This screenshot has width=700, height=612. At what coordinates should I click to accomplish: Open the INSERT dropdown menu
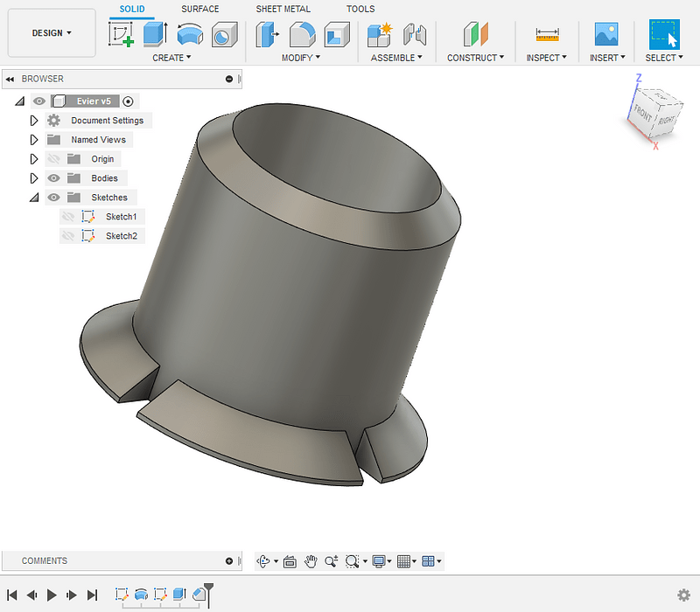[607, 58]
